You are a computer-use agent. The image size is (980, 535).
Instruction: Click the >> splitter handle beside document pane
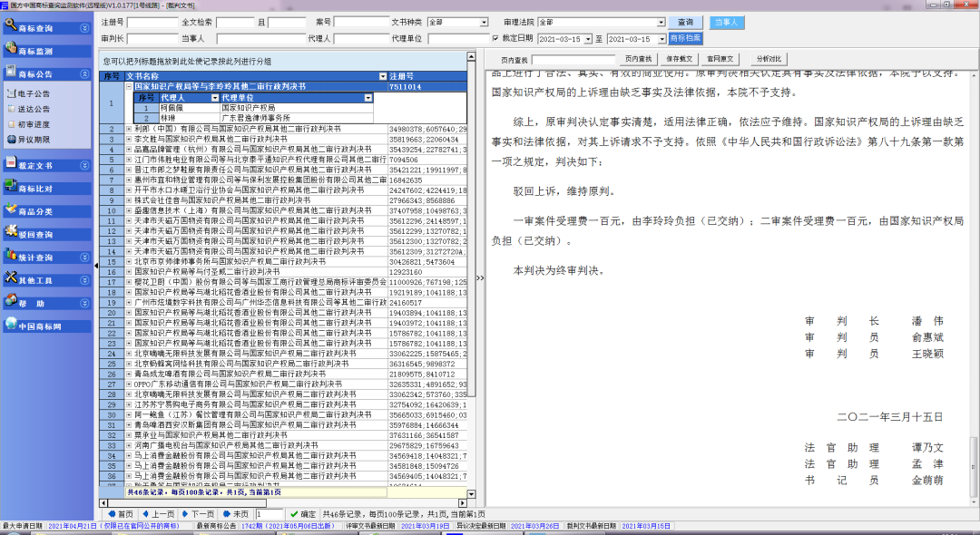click(480, 277)
